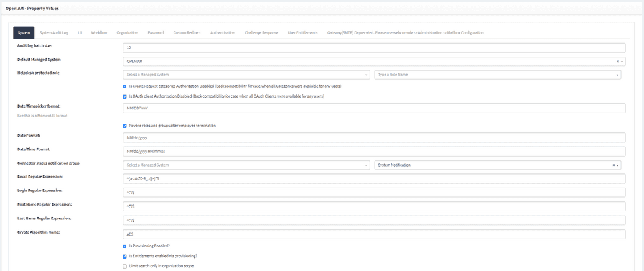Remove the System Notification group selection
Image resolution: width=644 pixels, height=271 pixels.
tap(614, 165)
